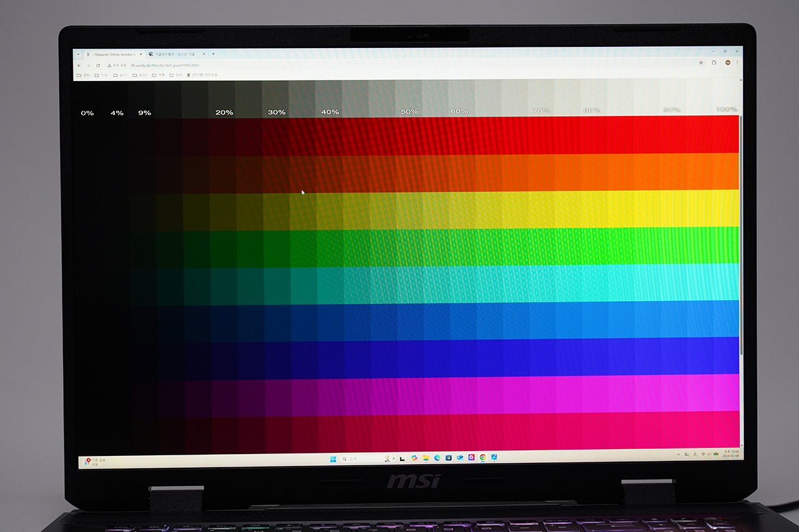This screenshot has height=532, width=799.
Task: Open the first bookmarks bar folder
Action: 84,75
